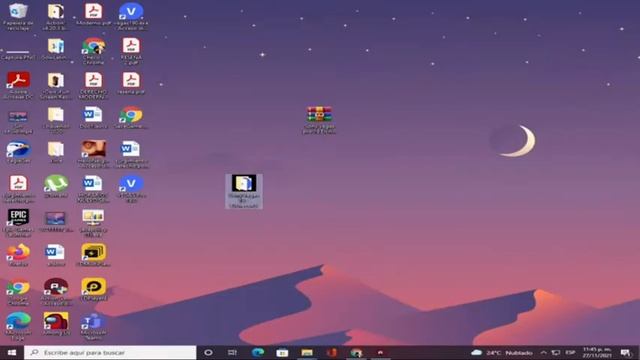Select the Chrome Sel-Games shortcut
The image size is (640, 360).
(131, 118)
